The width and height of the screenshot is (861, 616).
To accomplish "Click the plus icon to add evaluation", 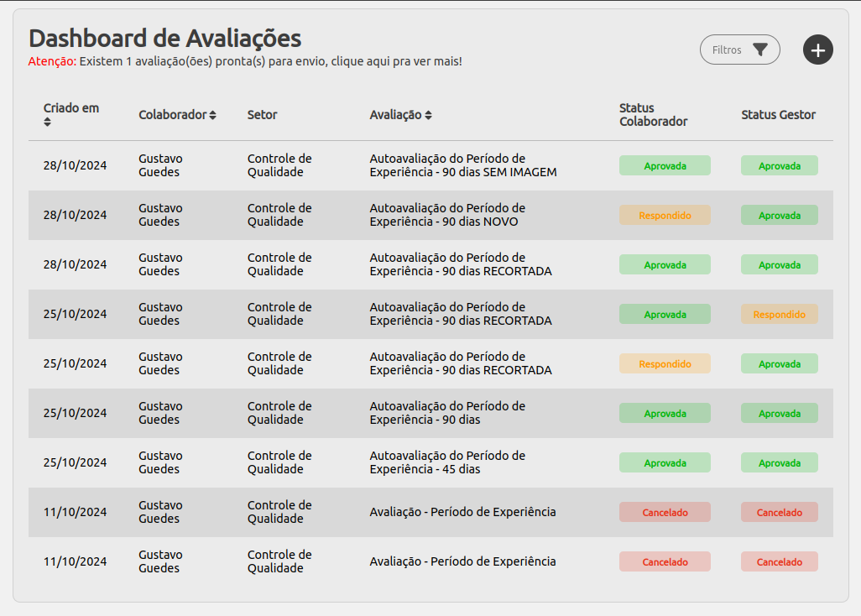I will click(x=817, y=50).
